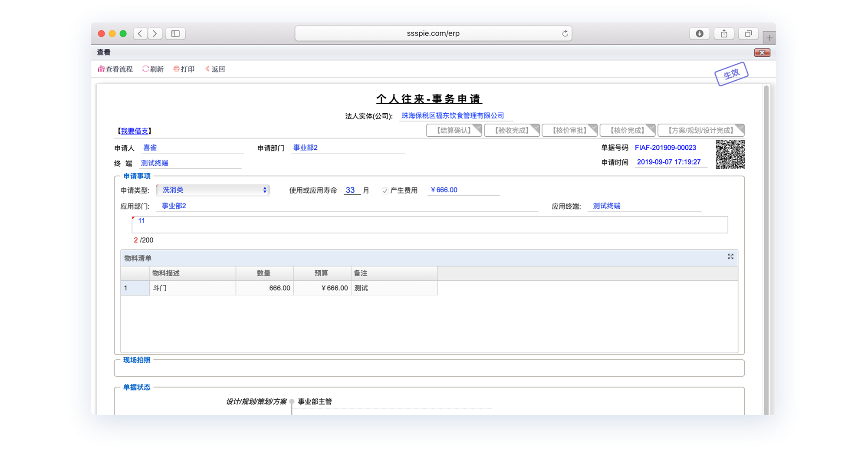This screenshot has width=868, height=450.
Task: Click the 产生费用 amount field ¥666.00
Action: click(x=463, y=190)
